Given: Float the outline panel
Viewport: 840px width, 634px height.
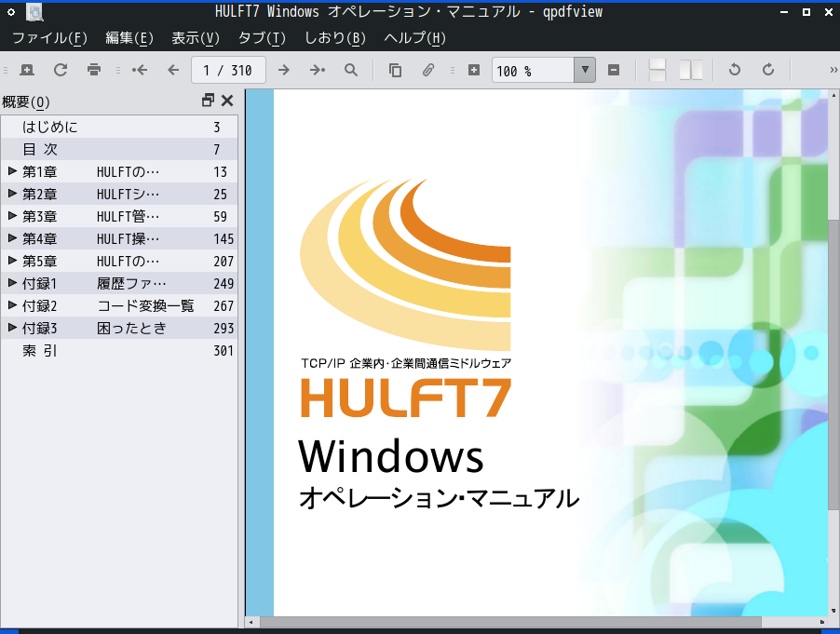Looking at the screenshot, I should (x=208, y=101).
